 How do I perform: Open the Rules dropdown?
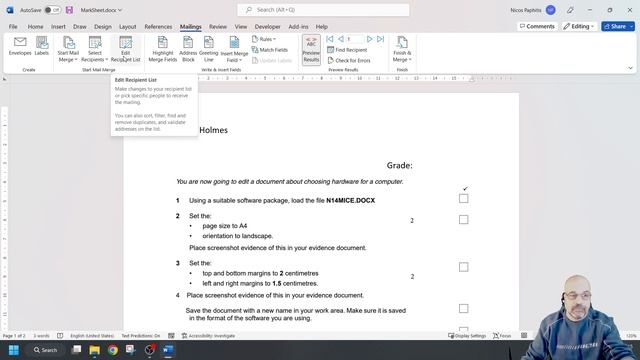264,39
